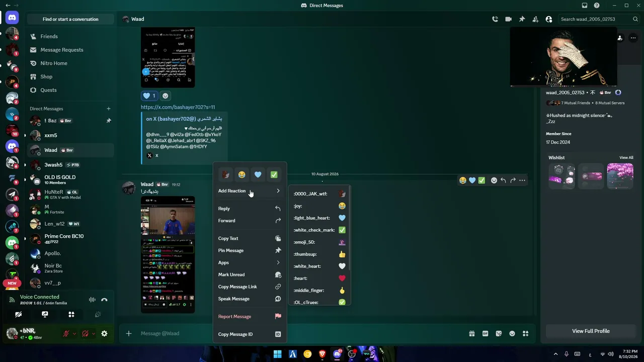
Task: Open the OLD IS GOLD group chat
Action: click(x=70, y=179)
